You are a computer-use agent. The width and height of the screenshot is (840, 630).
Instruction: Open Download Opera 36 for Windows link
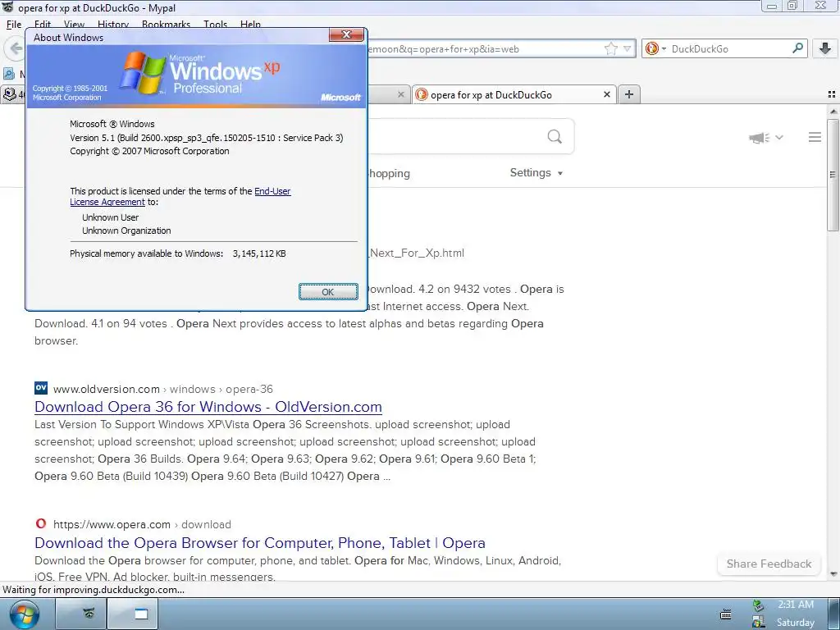point(208,407)
